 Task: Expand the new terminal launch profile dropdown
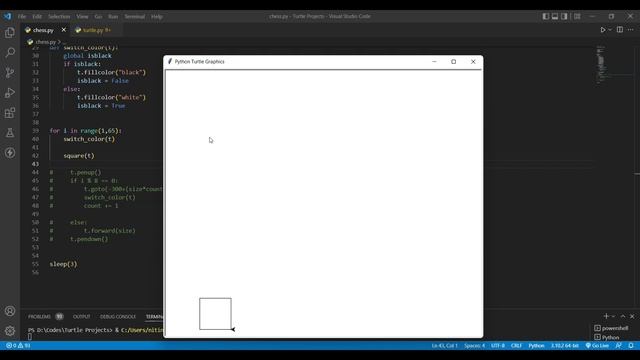pyautogui.click(x=613, y=316)
